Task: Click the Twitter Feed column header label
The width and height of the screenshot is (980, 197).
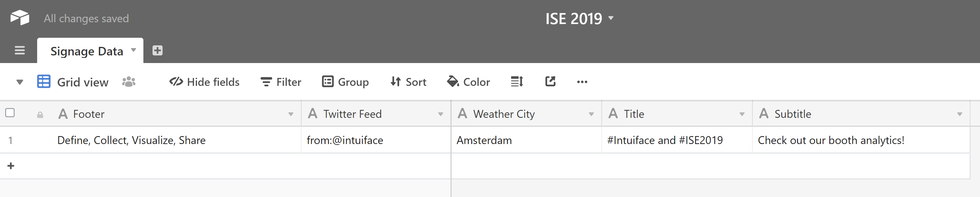Action: click(352, 114)
